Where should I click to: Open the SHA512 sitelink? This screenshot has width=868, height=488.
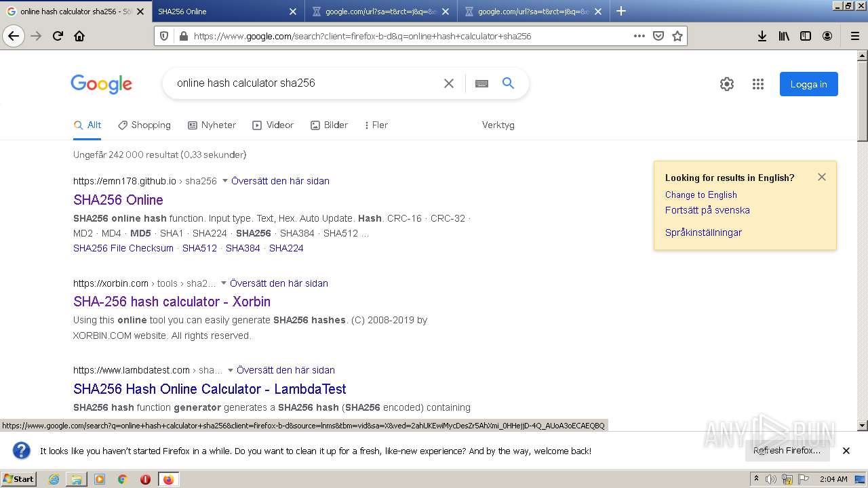coord(199,248)
